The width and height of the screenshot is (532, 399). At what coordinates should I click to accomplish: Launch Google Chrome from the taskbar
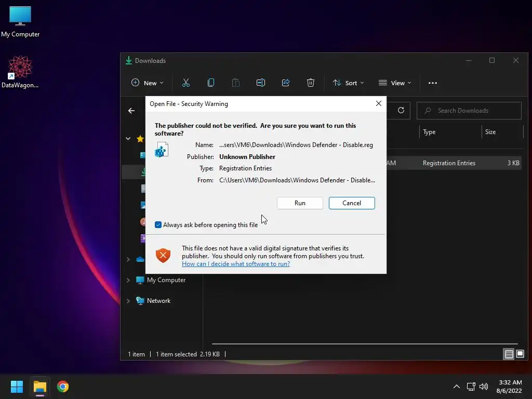coord(63,387)
